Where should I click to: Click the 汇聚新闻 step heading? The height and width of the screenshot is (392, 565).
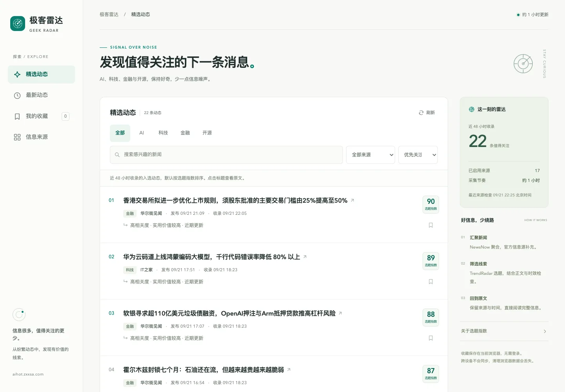point(478,238)
